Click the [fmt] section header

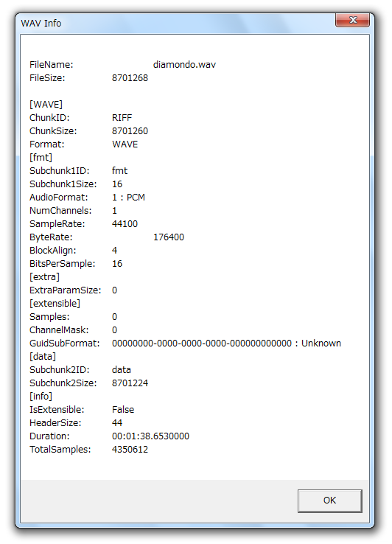(41, 158)
